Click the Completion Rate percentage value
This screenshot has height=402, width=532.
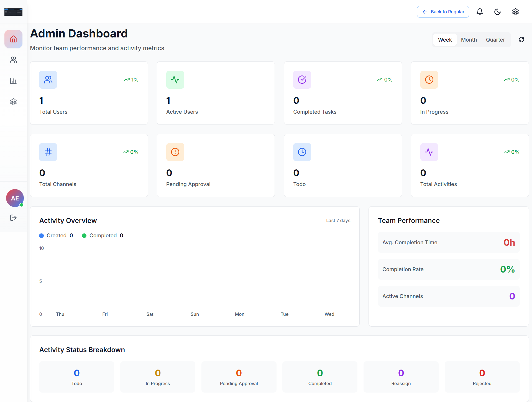click(507, 269)
